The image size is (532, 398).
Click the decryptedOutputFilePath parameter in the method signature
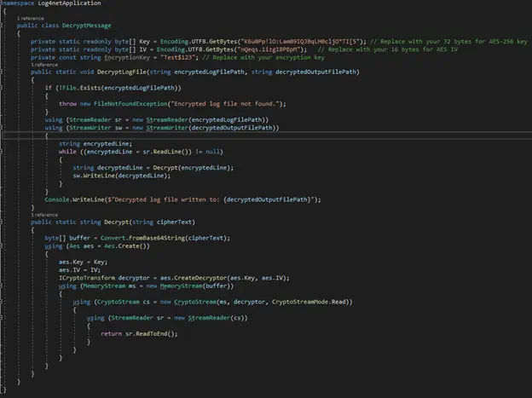coord(315,72)
